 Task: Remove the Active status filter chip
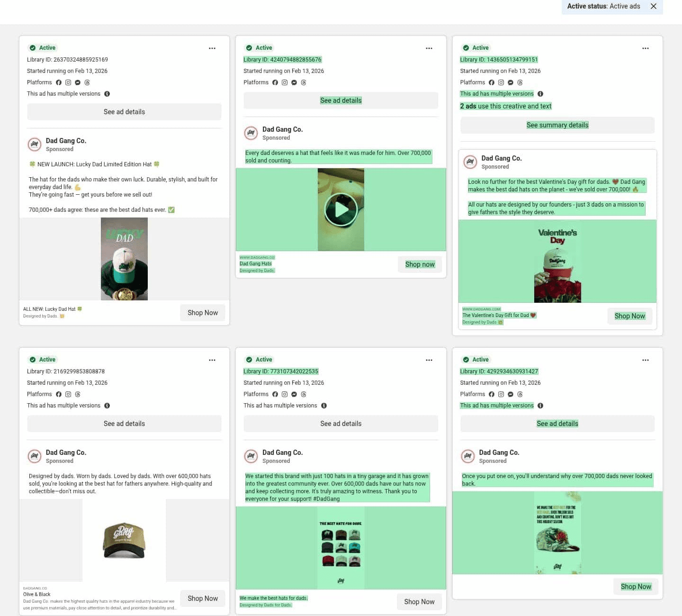653,6
